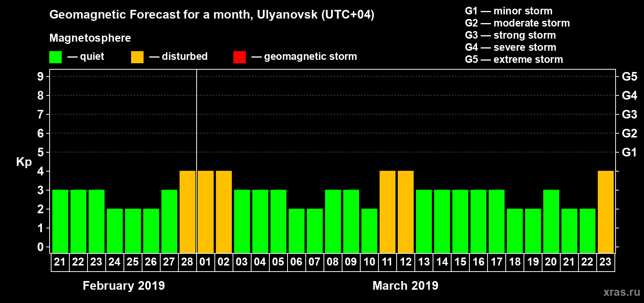This screenshot has height=303, width=644.
Task: Click the G5 right axis label
Action: [x=630, y=77]
